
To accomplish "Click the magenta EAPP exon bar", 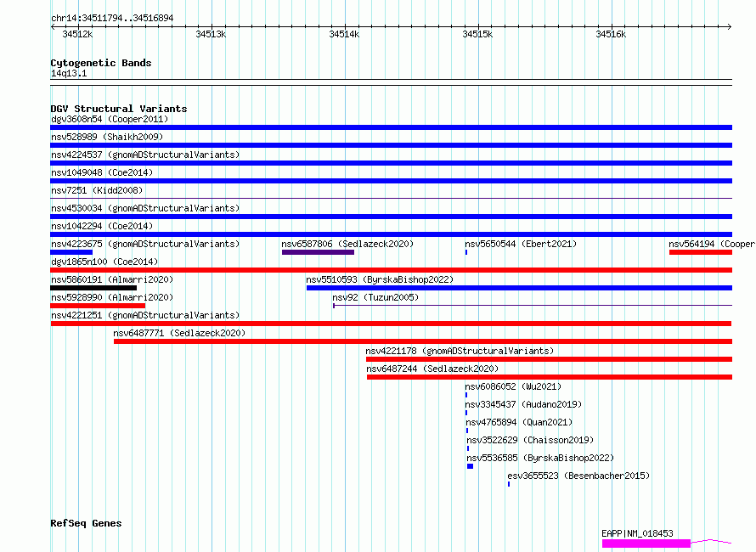I will click(x=646, y=544).
